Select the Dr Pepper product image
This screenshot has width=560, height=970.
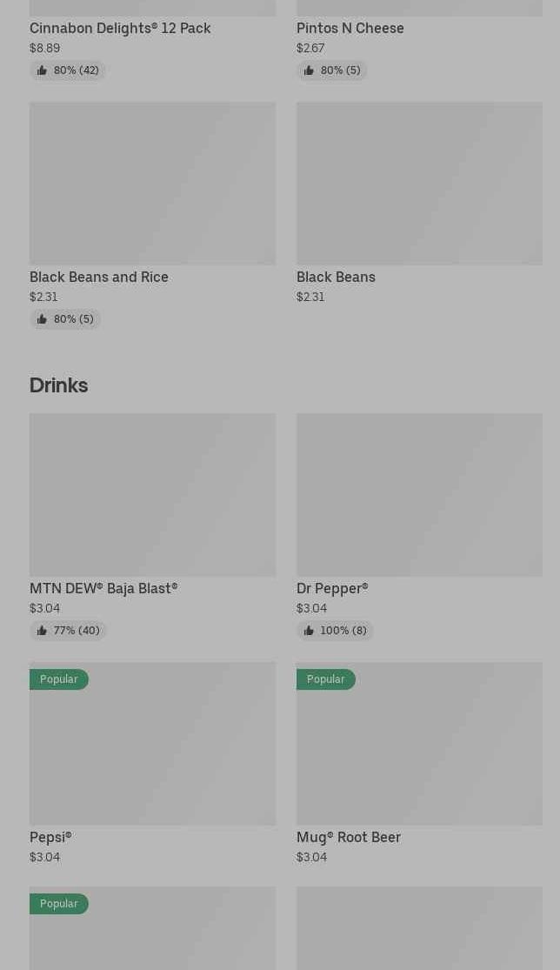click(419, 495)
